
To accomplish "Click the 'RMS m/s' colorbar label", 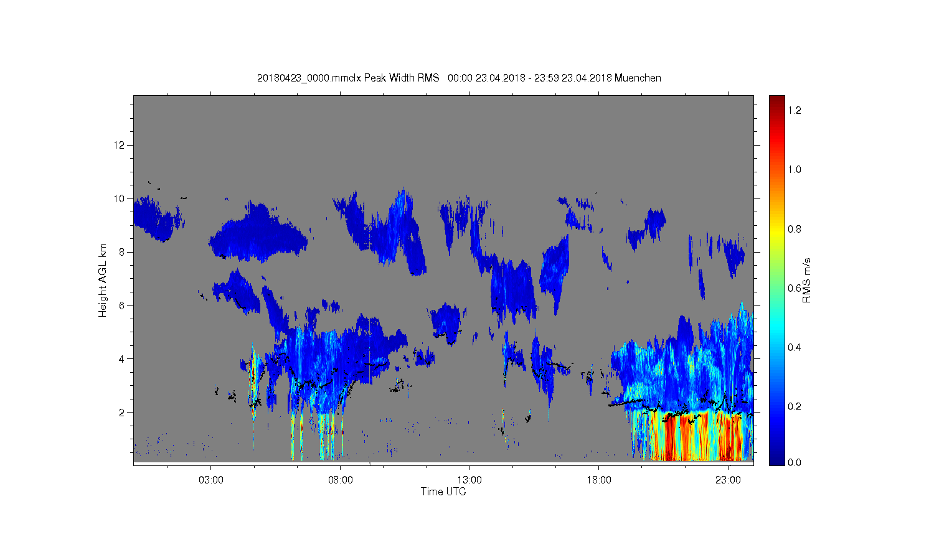I will click(x=806, y=280).
